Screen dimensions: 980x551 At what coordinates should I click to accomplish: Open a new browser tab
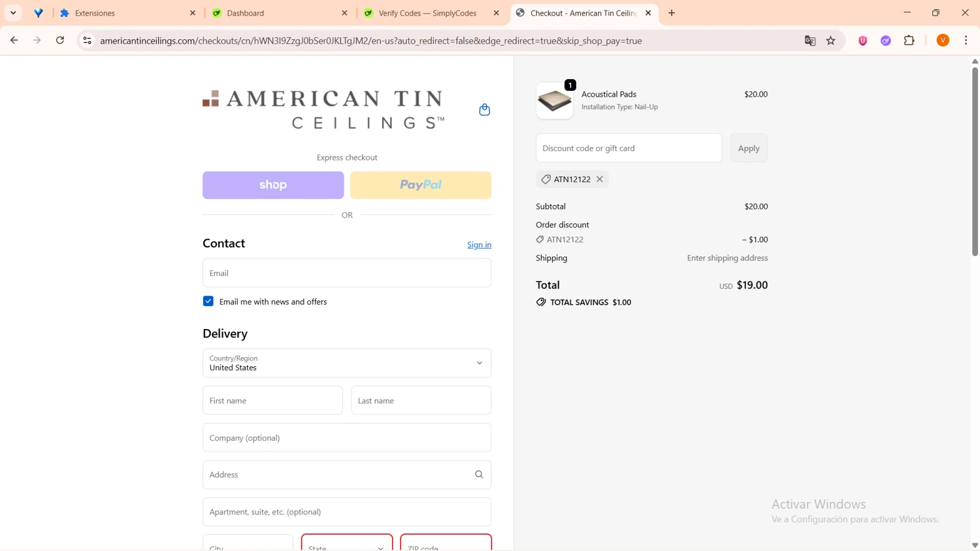672,13
